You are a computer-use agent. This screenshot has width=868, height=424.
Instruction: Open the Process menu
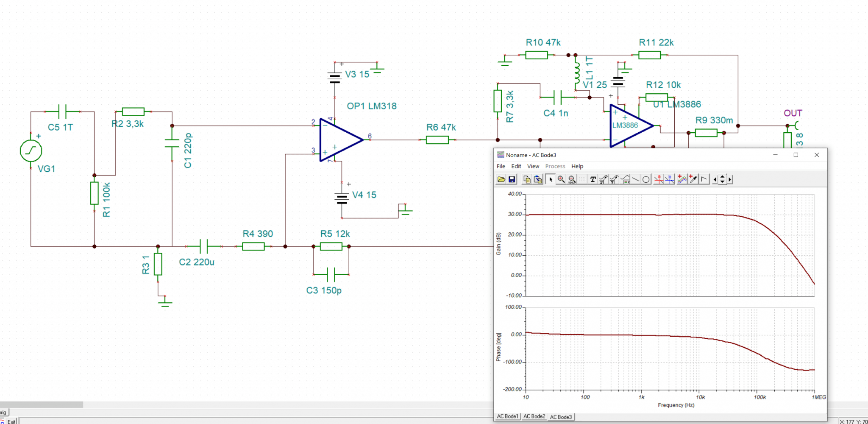coord(555,166)
